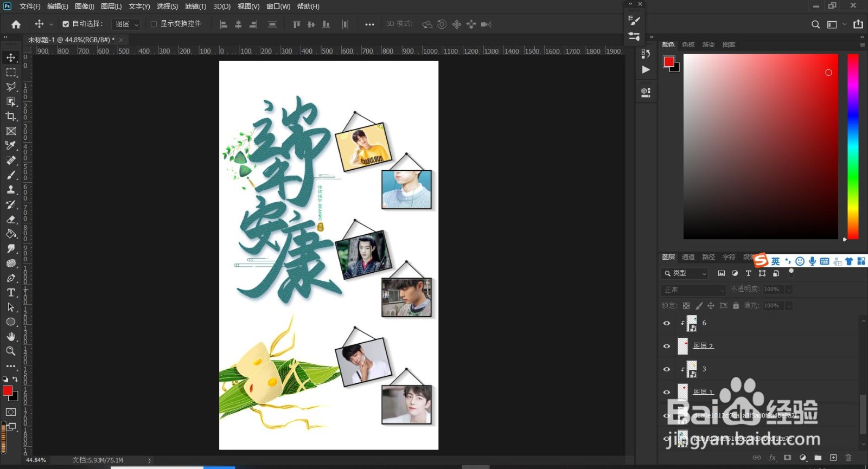Viewport: 868px width, 469px height.
Task: Open the 滤镜(T) menu
Action: (195, 7)
